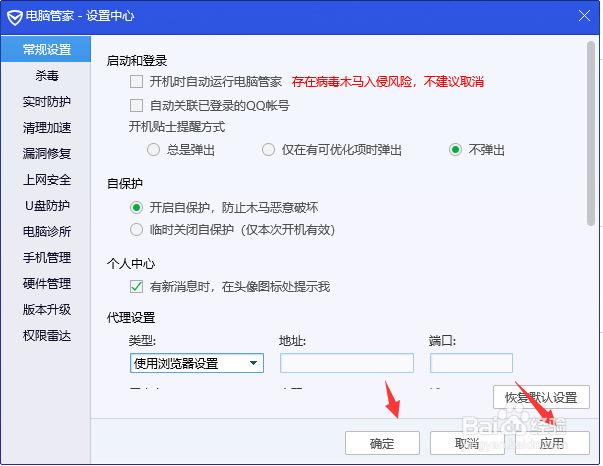Click the 电脑管家 shield logo icon

15,17
